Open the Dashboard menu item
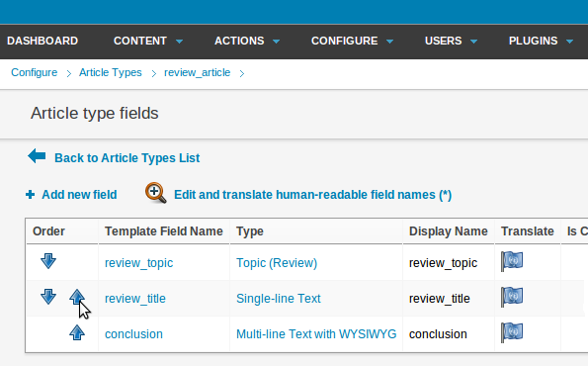This screenshot has width=588, height=366. tap(42, 41)
